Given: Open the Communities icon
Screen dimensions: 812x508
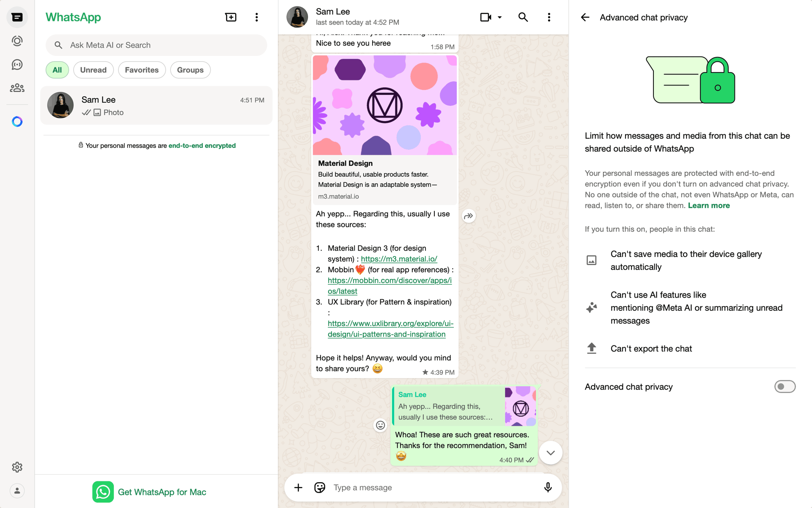Looking at the screenshot, I should coord(17,88).
